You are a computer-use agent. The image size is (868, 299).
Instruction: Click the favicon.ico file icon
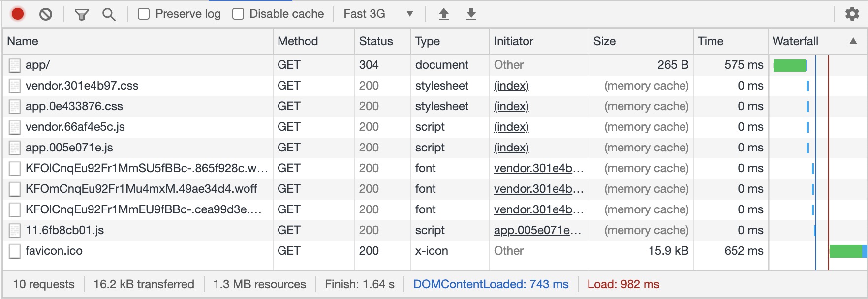point(15,251)
